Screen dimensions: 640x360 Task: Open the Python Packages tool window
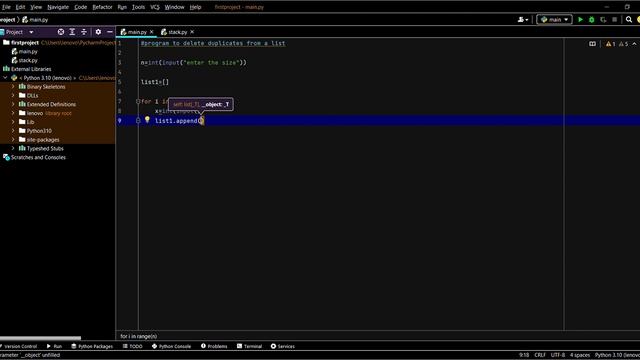[x=92, y=346]
